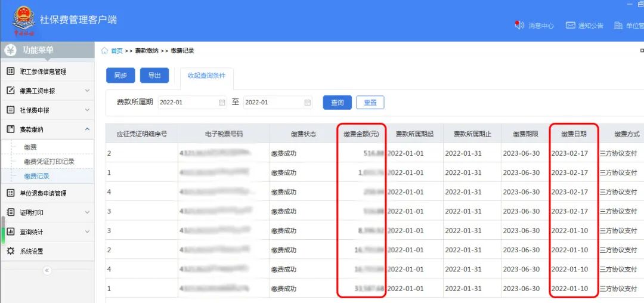Collapse sidebar with double-arrow icon

click(47, 270)
